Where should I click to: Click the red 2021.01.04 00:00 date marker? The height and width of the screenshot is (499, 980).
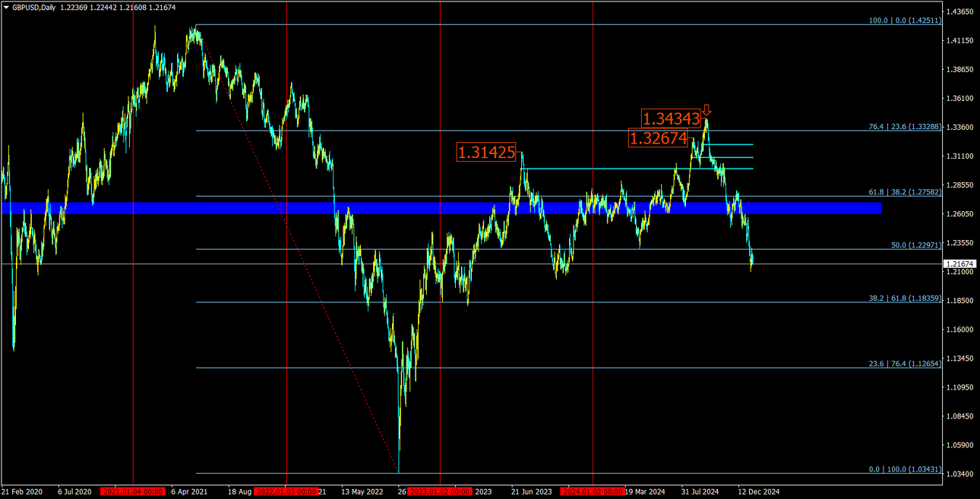[132, 492]
